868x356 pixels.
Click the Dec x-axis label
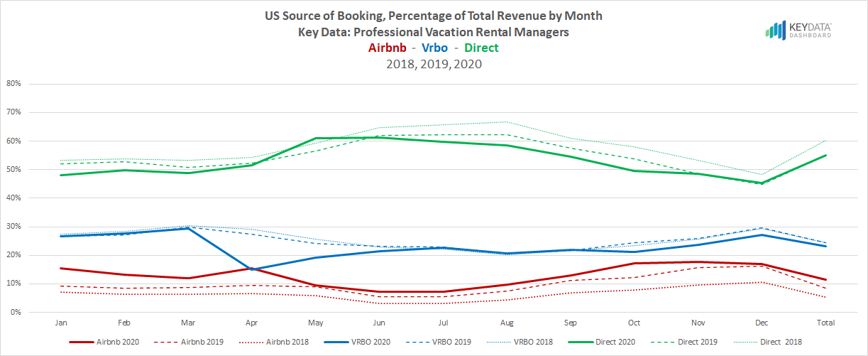click(761, 323)
